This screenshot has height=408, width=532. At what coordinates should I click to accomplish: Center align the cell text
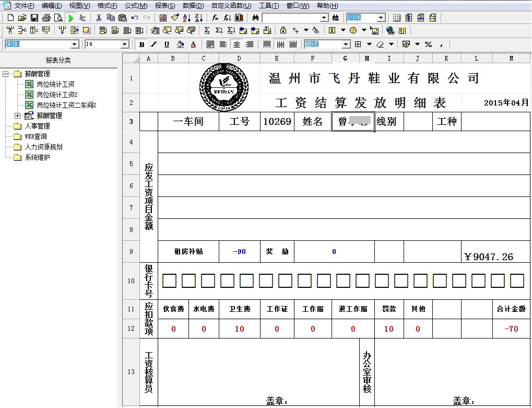click(x=237, y=44)
